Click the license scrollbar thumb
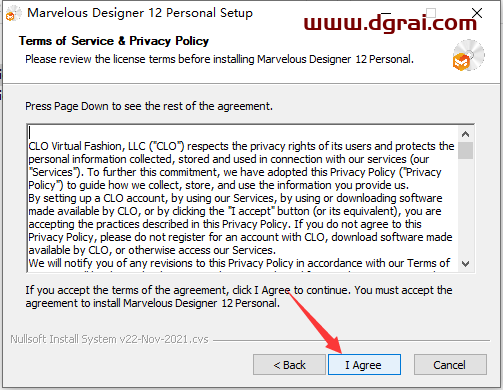The height and width of the screenshot is (390, 503). click(465, 150)
